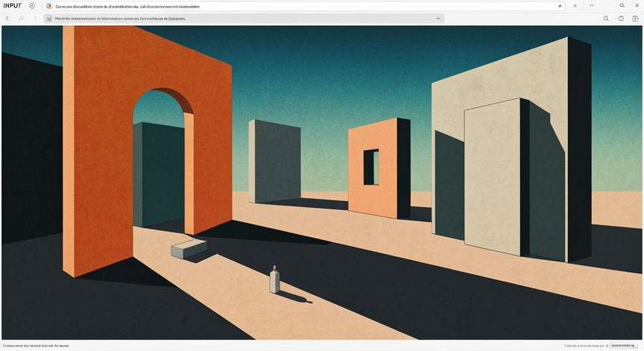The width and height of the screenshot is (644, 351).
Task: Click the clipboard icon at far right toolbar
Action: point(635,19)
